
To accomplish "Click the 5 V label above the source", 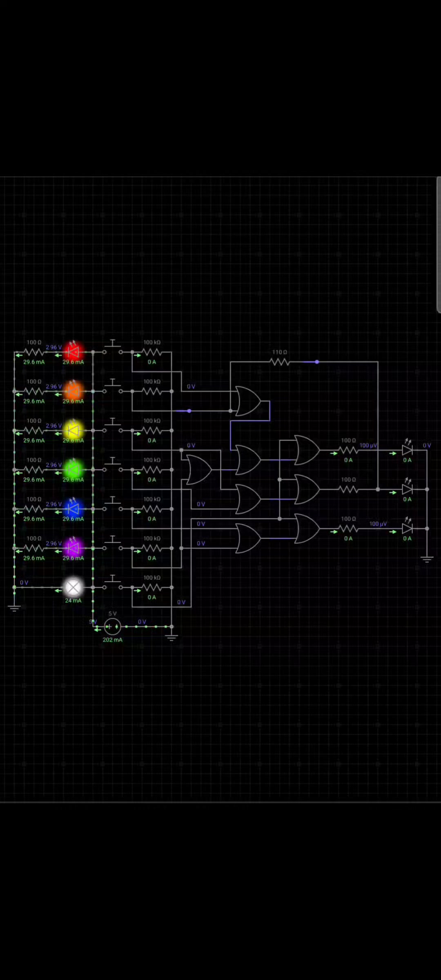I will (x=113, y=613).
